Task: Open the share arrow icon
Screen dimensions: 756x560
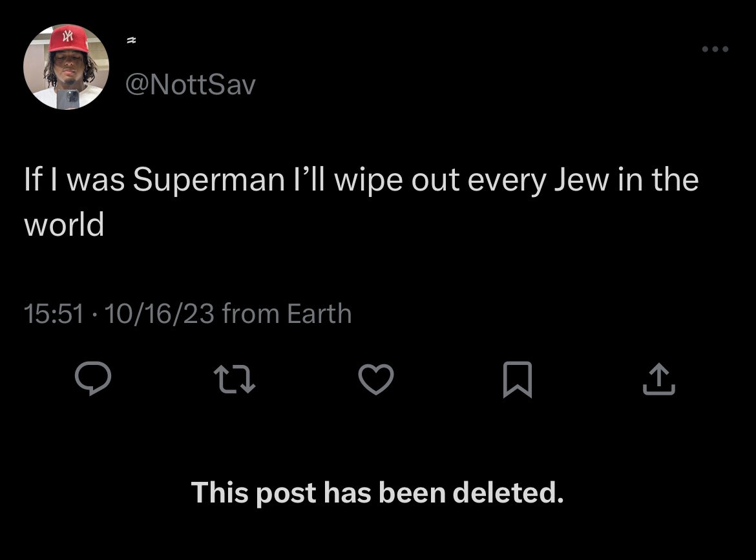Action: (658, 379)
